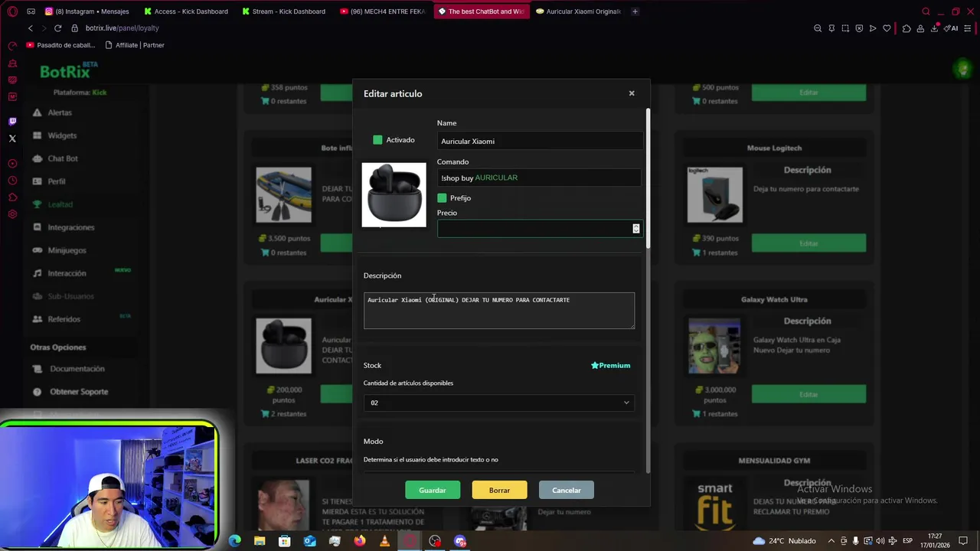This screenshot has width=980, height=551.
Task: Toggle the Prefijo checkbox
Action: (442, 198)
